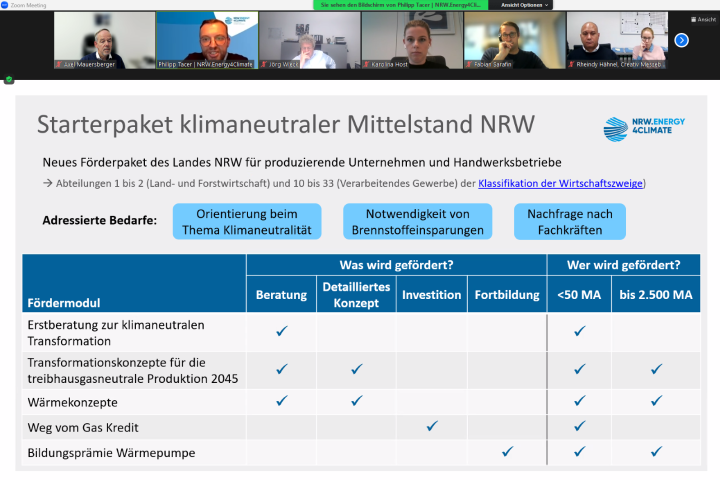Show next participants with the blue arrow button

point(681,40)
